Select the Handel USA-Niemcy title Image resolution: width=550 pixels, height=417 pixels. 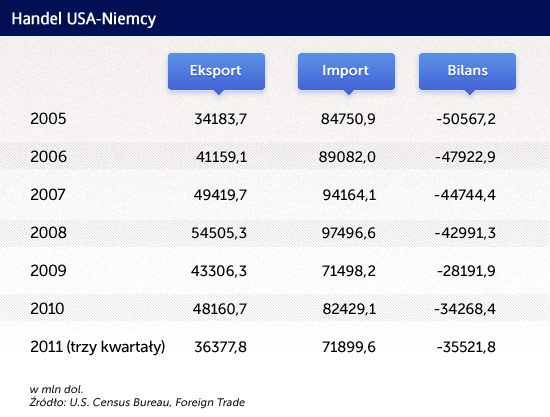[83, 19]
